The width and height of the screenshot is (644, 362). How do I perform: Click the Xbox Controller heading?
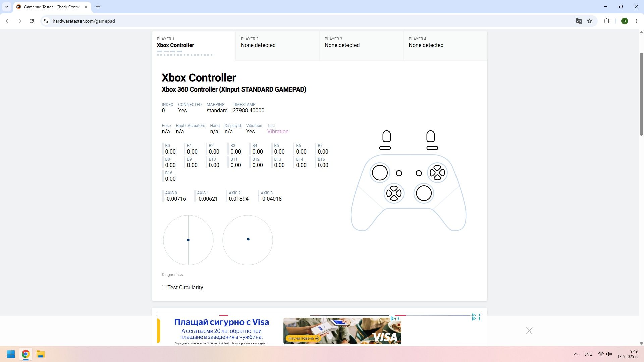coord(199,78)
